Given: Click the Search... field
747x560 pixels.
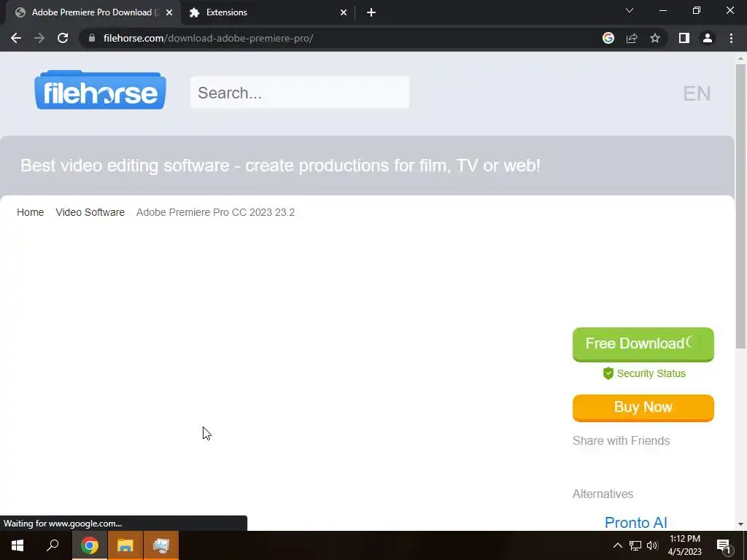Looking at the screenshot, I should (300, 93).
